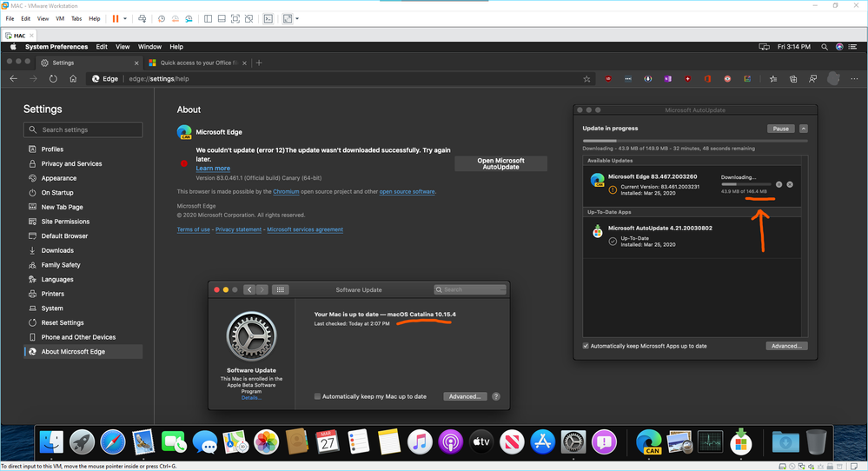Select Family Safety in sidebar
Image resolution: width=868 pixels, height=471 pixels.
coord(60,265)
